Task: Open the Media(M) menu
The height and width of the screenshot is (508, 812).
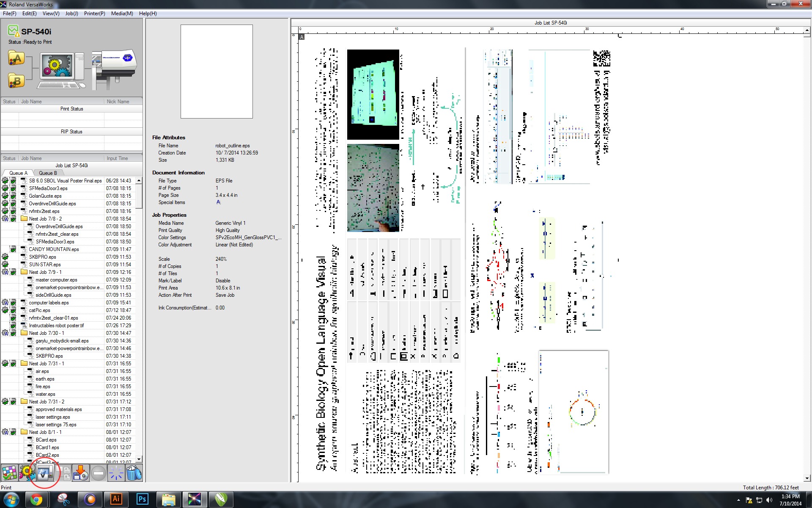Action: click(122, 14)
